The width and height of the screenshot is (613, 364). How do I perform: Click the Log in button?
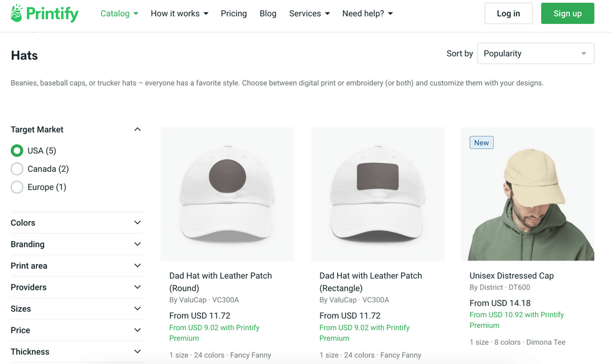click(508, 13)
